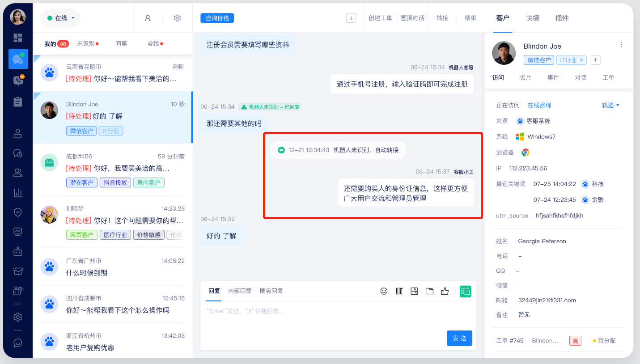Select the 回复 reply mode tab
Screen dimensions: 640x364
214,291
